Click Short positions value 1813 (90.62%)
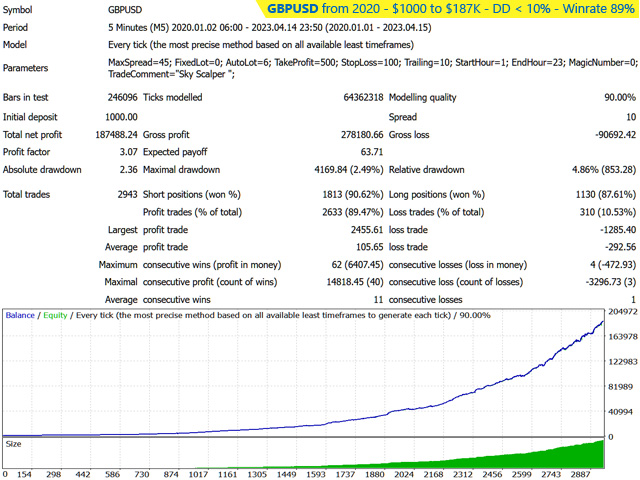The width and height of the screenshot is (640, 480). (353, 195)
